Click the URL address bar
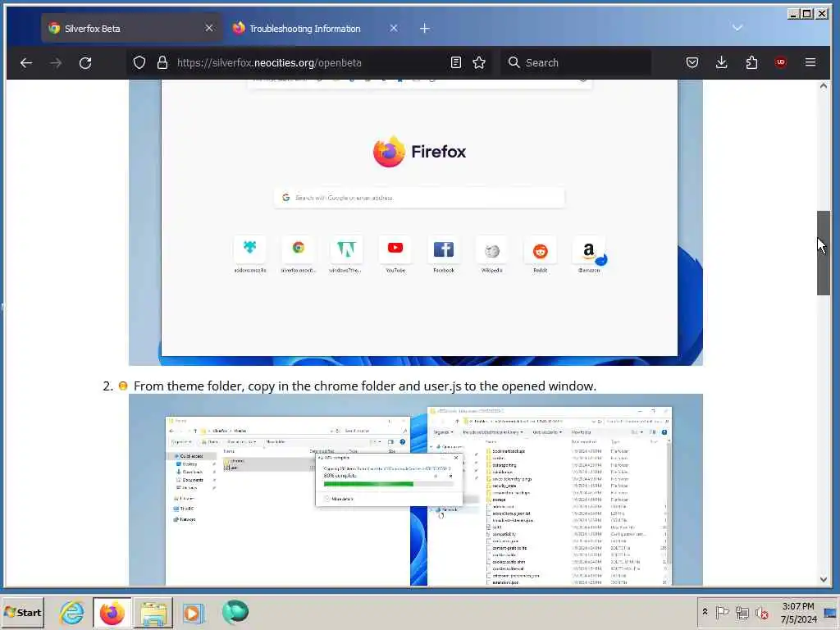Viewport: 840px width, 630px height. [x=311, y=62]
